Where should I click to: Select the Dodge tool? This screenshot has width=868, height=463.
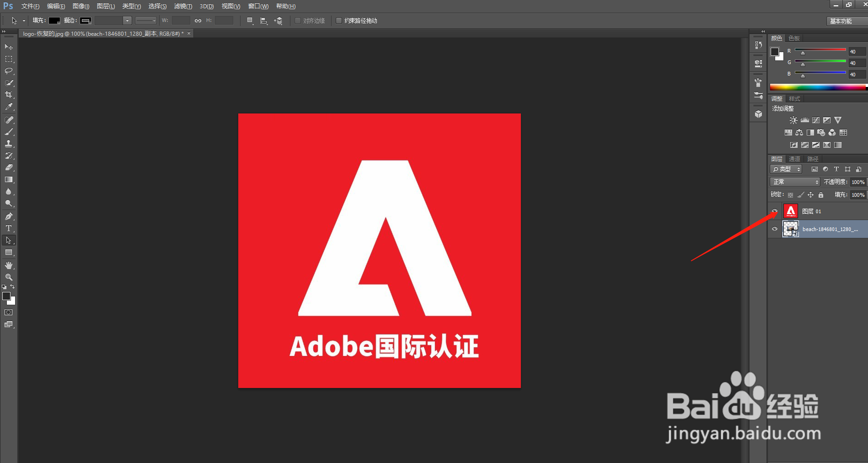tap(9, 203)
